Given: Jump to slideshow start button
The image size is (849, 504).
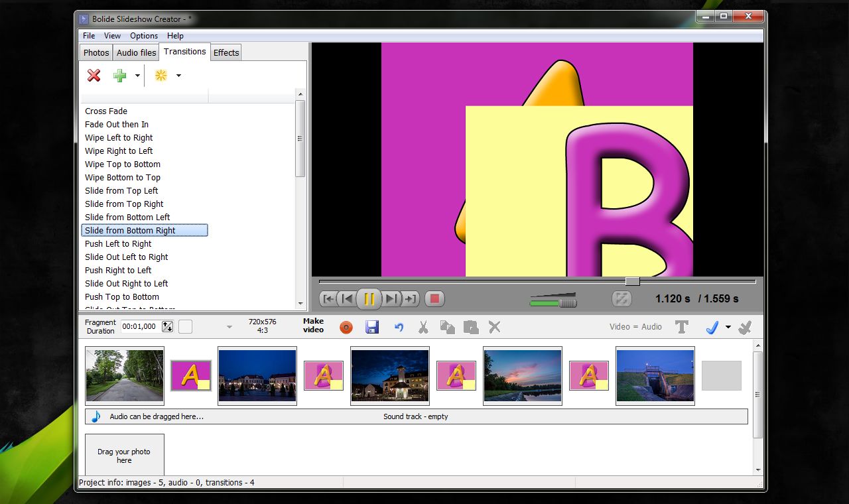Looking at the screenshot, I should pyautogui.click(x=328, y=299).
